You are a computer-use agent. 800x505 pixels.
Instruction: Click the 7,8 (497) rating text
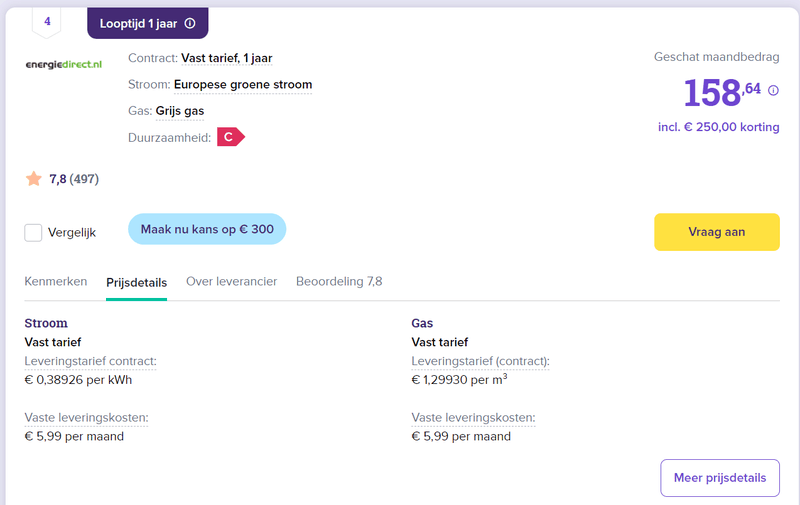[x=74, y=179]
